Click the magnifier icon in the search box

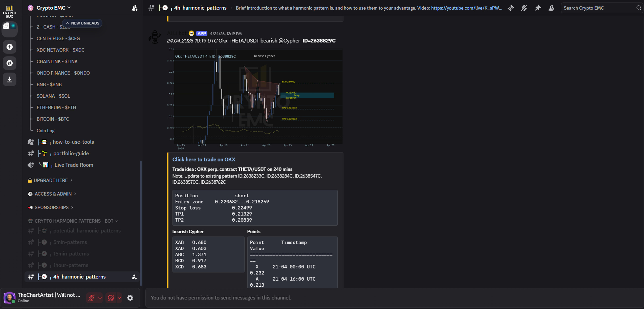click(639, 8)
